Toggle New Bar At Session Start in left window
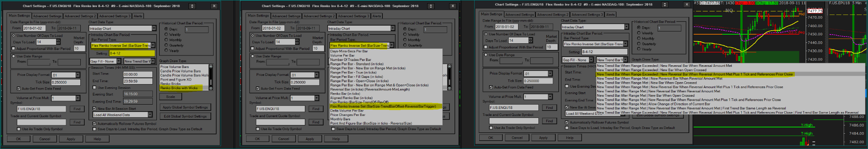The height and width of the screenshot is (149, 868). [x=94, y=109]
